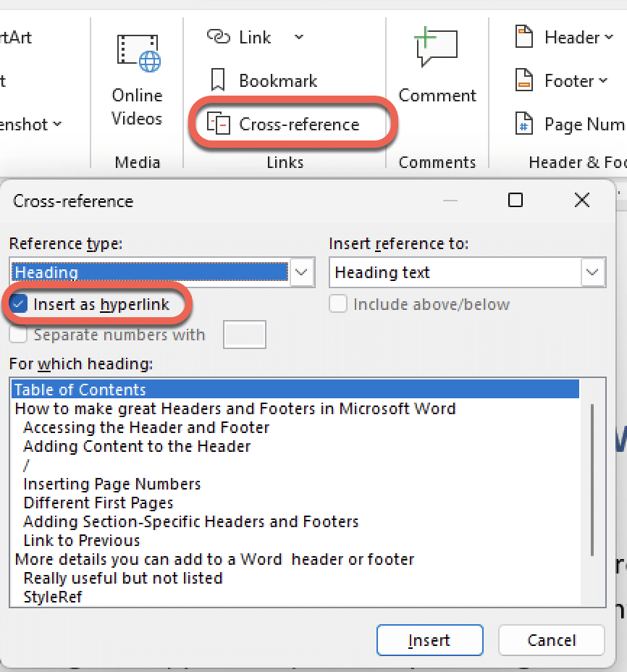Click Cancel to dismiss the dialog

click(551, 640)
